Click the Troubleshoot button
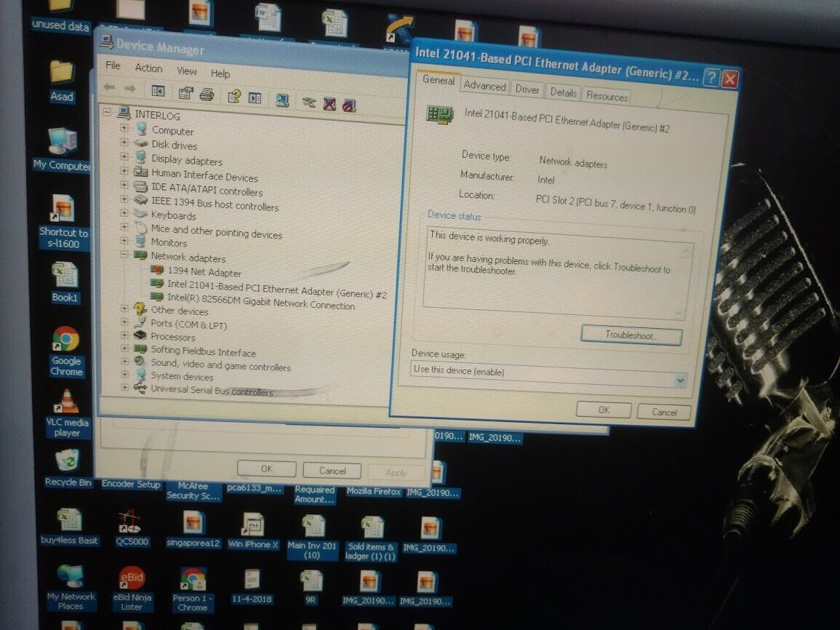840x630 pixels. (x=631, y=335)
